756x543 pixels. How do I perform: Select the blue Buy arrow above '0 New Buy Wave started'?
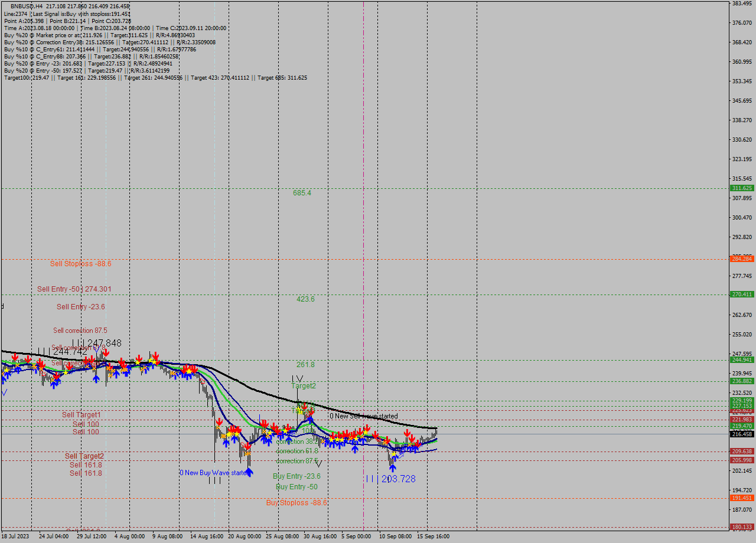tap(249, 471)
